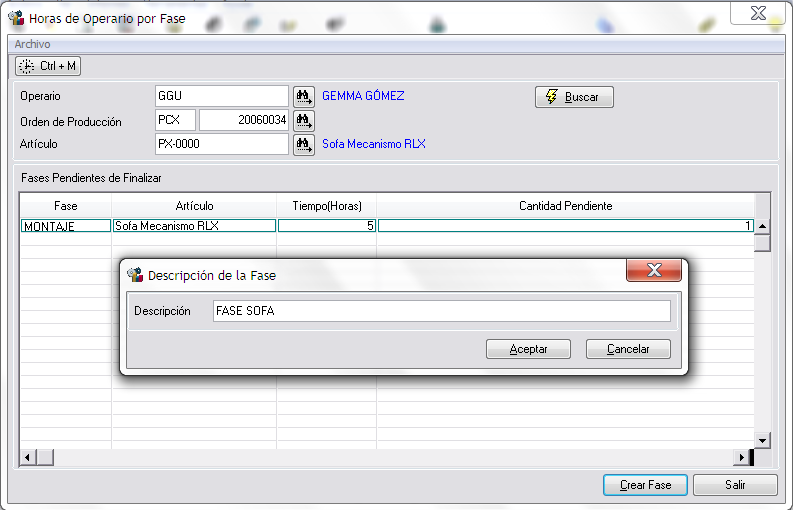
Task: Open the Archivo menu
Action: tap(32, 44)
